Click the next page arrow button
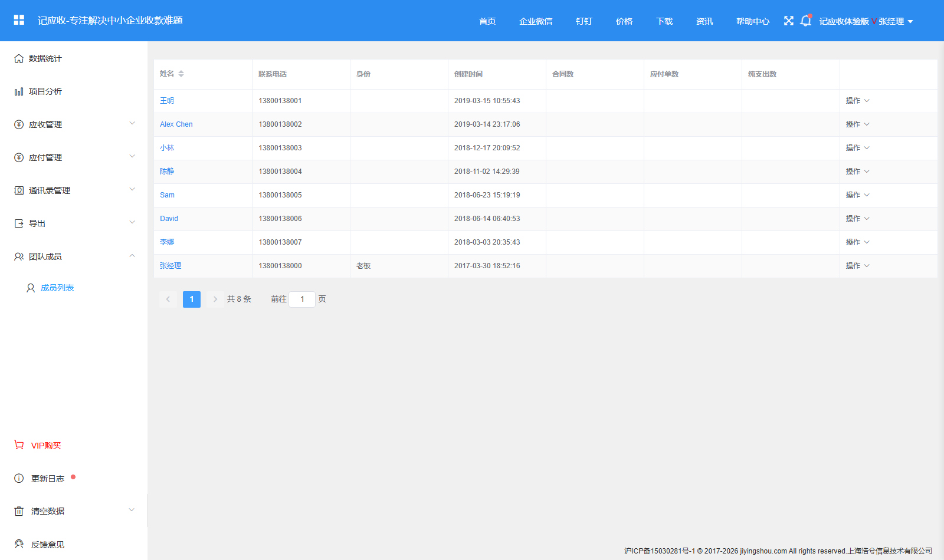The height and width of the screenshot is (560, 944). pos(215,299)
